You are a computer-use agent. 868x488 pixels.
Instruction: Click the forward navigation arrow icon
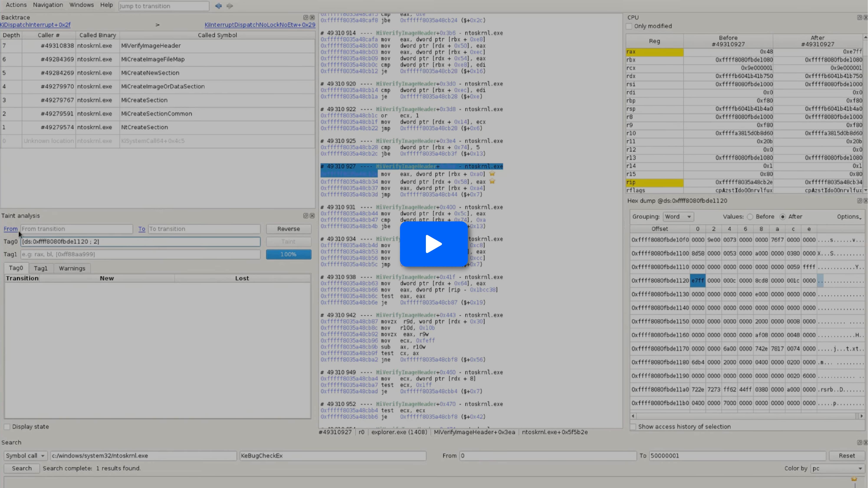tap(230, 6)
